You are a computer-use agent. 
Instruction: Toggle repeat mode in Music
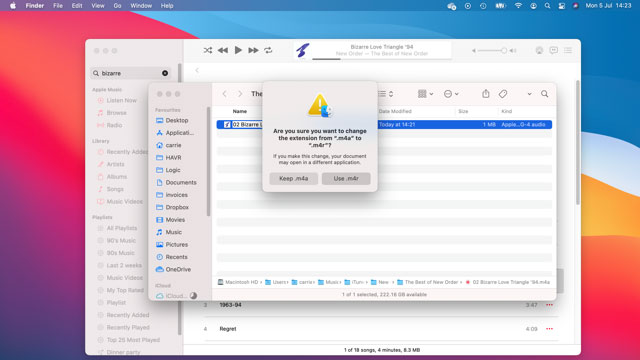tap(268, 50)
